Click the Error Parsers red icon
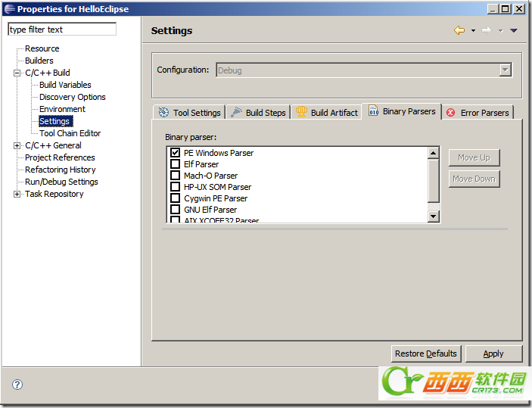Screen dimensions: 532x408 (451, 112)
